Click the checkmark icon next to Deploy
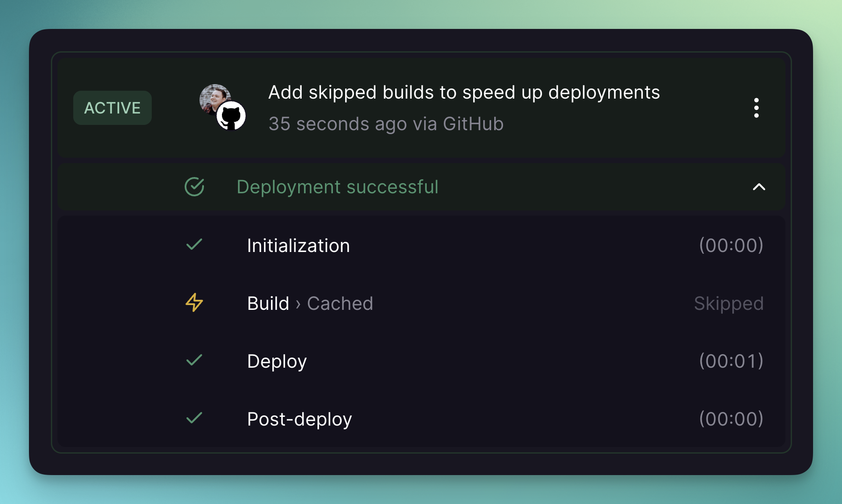 point(193,361)
